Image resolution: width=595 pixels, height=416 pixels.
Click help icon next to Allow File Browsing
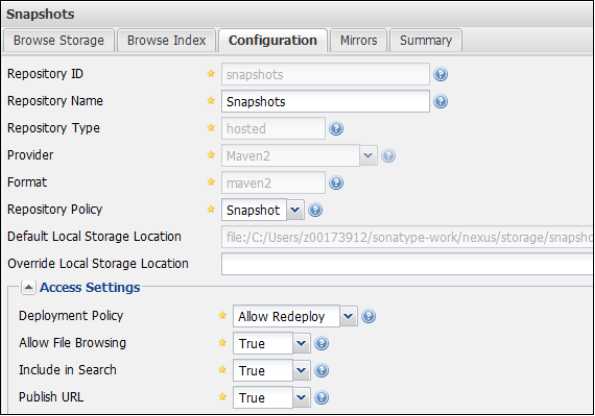click(322, 344)
